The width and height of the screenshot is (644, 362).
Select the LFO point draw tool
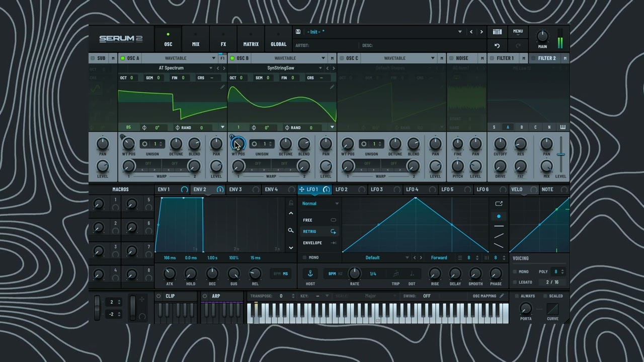(499, 216)
